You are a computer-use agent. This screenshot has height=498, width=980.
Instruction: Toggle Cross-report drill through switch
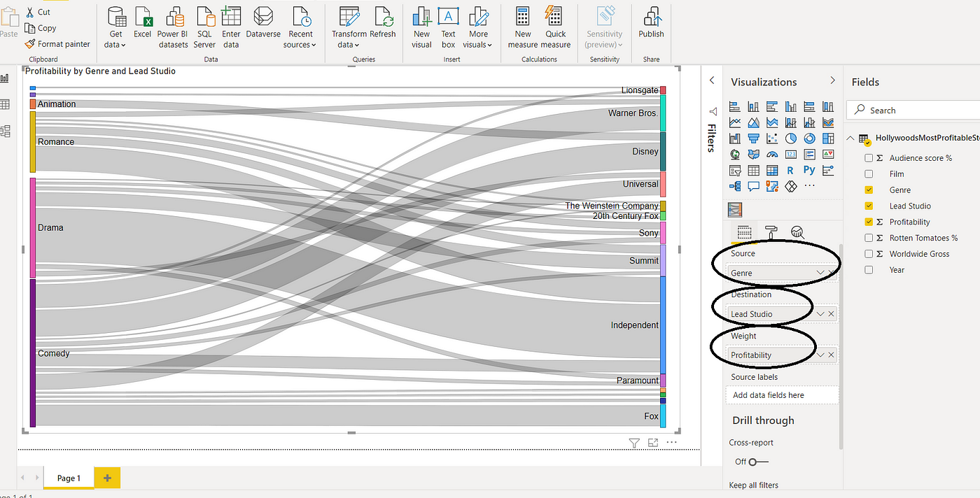pyautogui.click(x=758, y=462)
